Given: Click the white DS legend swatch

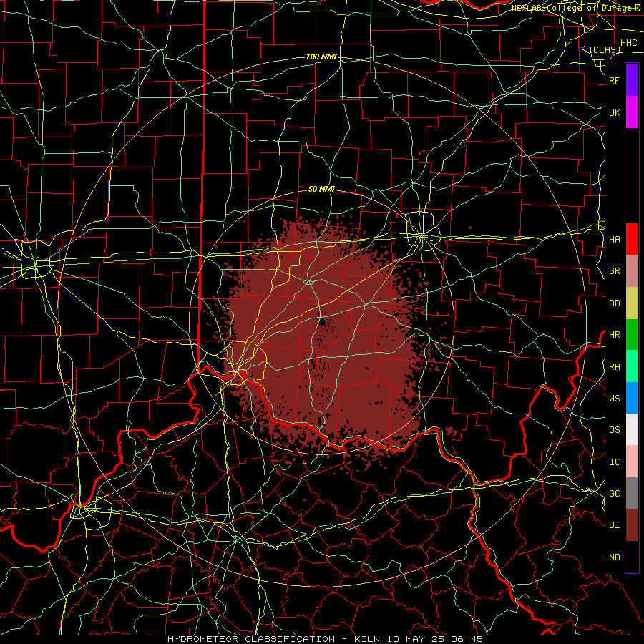Looking at the screenshot, I should coord(632,429).
